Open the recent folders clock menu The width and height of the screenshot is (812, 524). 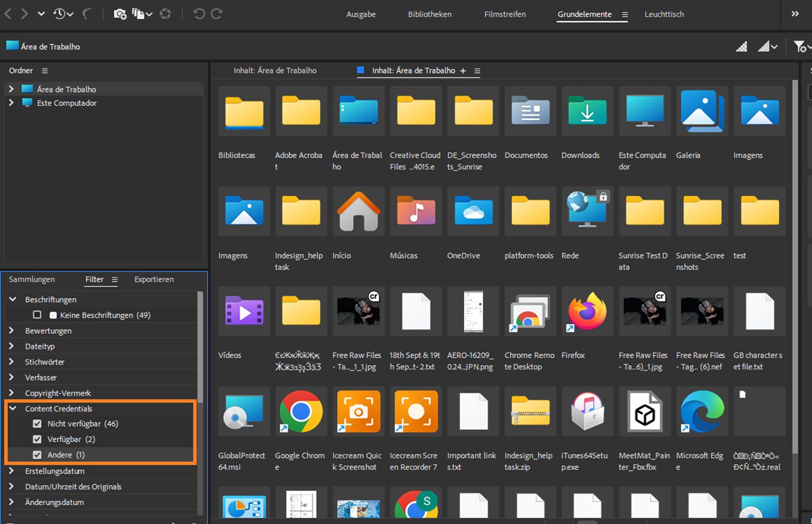[x=63, y=14]
